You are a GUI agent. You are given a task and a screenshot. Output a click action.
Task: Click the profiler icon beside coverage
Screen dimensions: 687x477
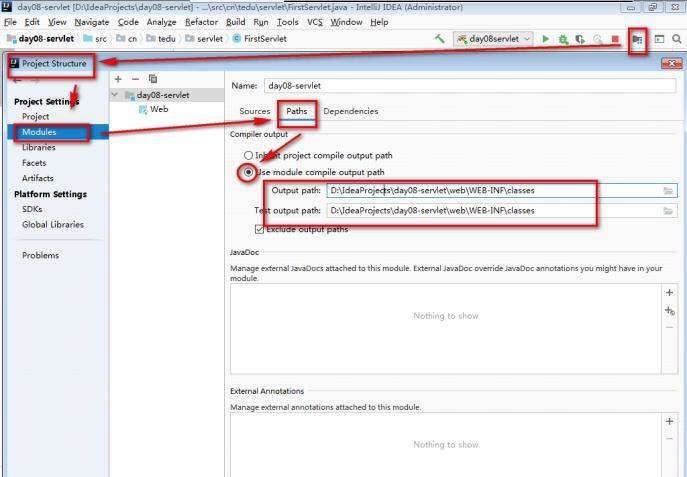pos(598,39)
